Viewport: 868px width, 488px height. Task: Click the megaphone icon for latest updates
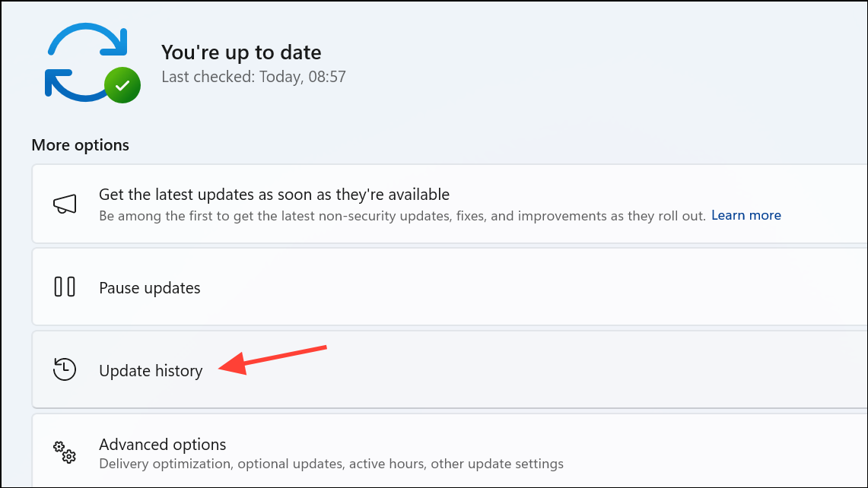pyautogui.click(x=65, y=204)
